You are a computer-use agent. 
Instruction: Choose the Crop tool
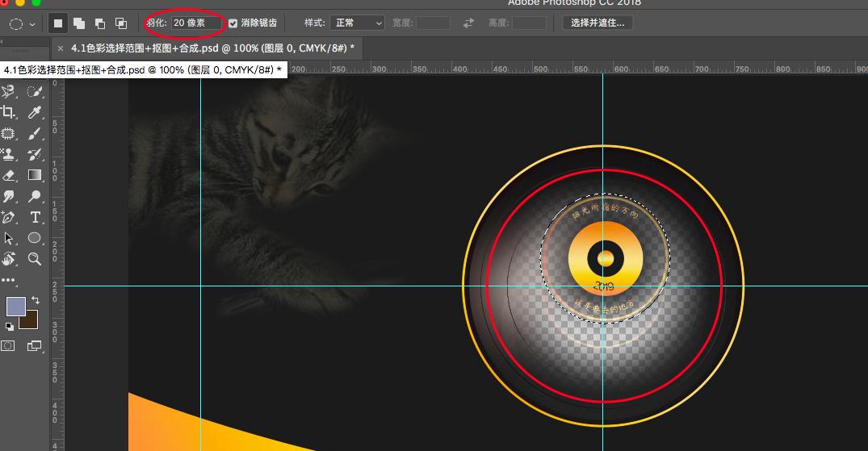9,113
